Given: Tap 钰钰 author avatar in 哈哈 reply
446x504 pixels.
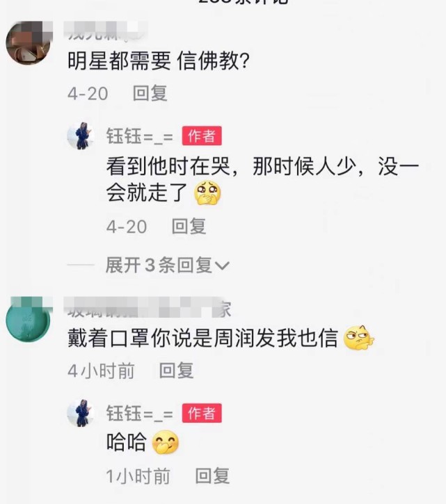Looking at the screenshot, I should click(81, 413).
